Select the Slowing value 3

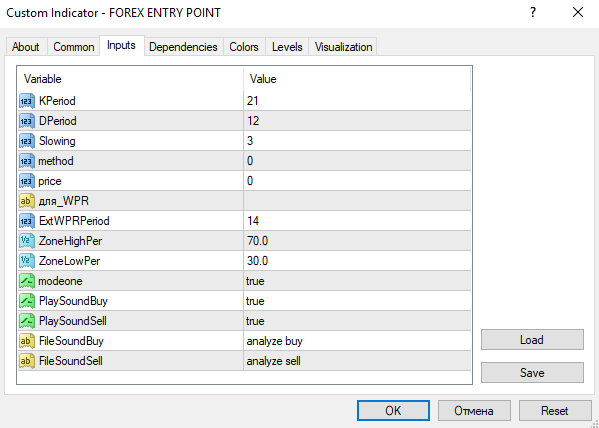[357, 141]
